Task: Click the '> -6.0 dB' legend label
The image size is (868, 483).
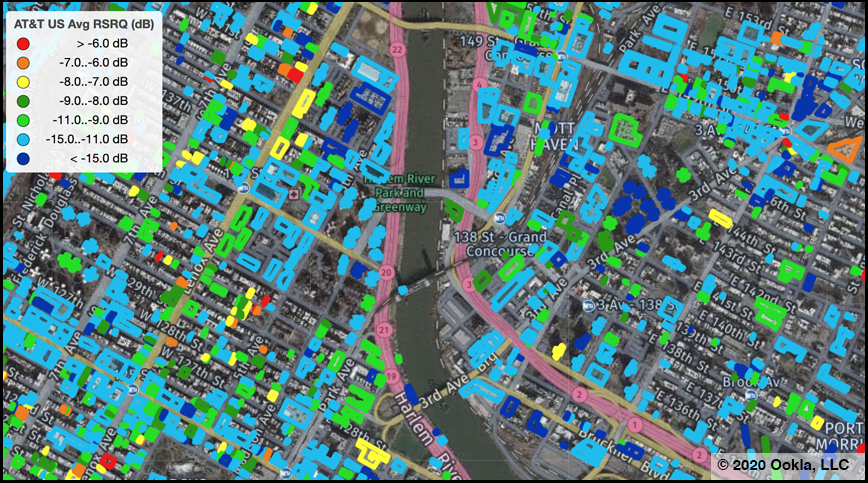Action: pos(102,44)
